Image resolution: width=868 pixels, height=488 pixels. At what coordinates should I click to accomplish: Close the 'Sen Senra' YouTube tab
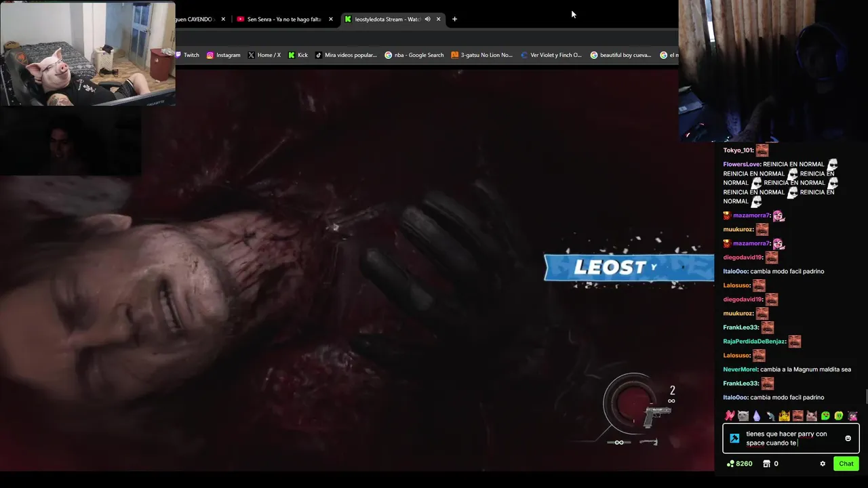[x=331, y=19]
